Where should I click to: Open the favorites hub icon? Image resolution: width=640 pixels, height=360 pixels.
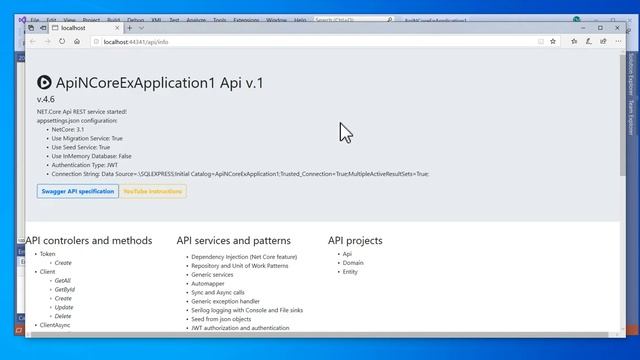pos(574,41)
